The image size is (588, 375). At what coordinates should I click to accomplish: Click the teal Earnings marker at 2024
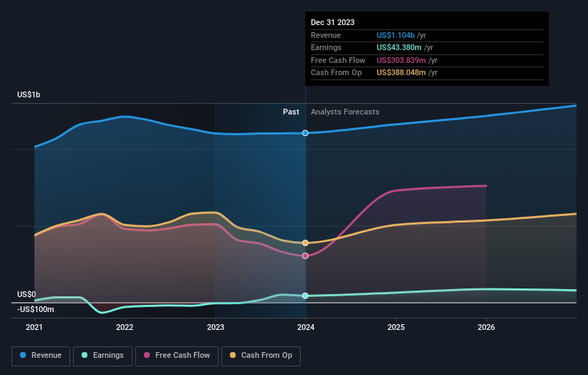[305, 296]
